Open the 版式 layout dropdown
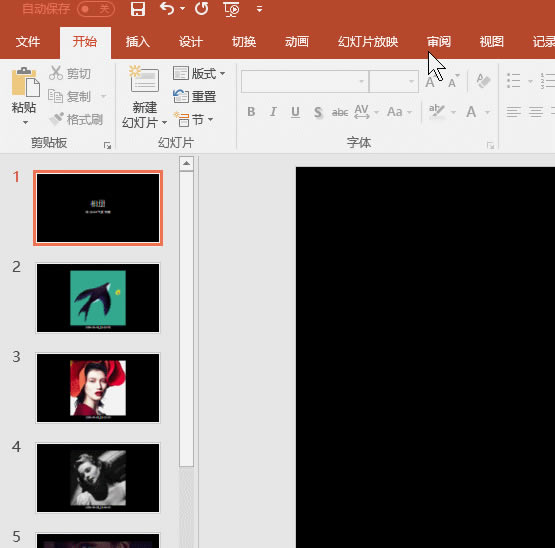Viewport: 555px width, 548px height. point(199,73)
